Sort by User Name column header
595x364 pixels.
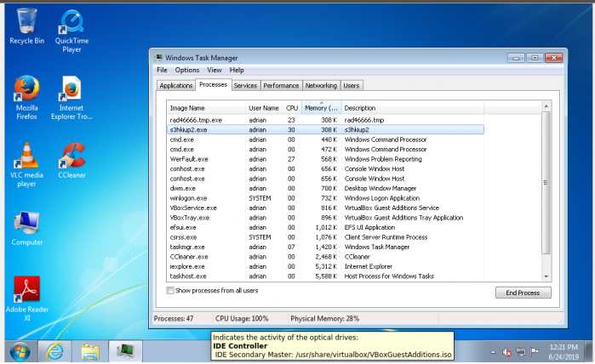[264, 108]
